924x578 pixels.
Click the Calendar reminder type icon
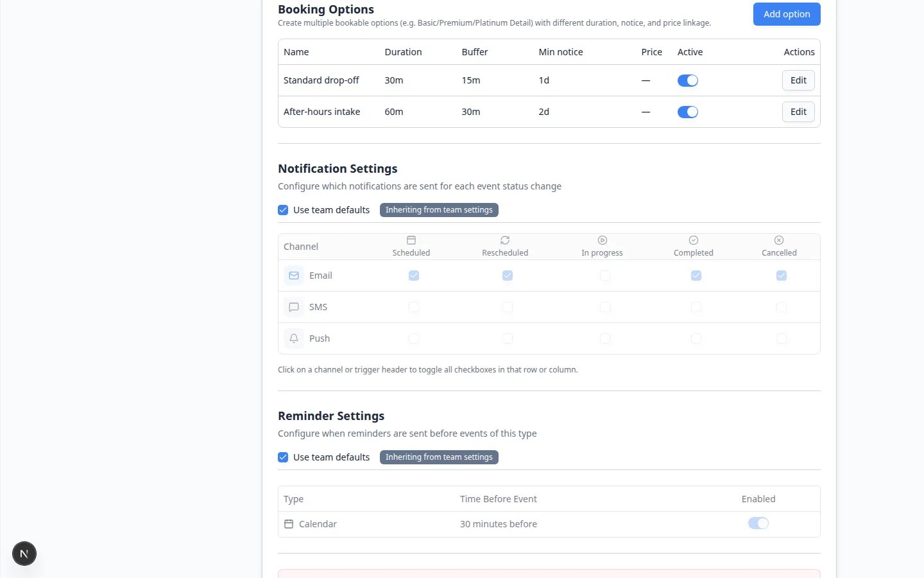[x=289, y=524]
